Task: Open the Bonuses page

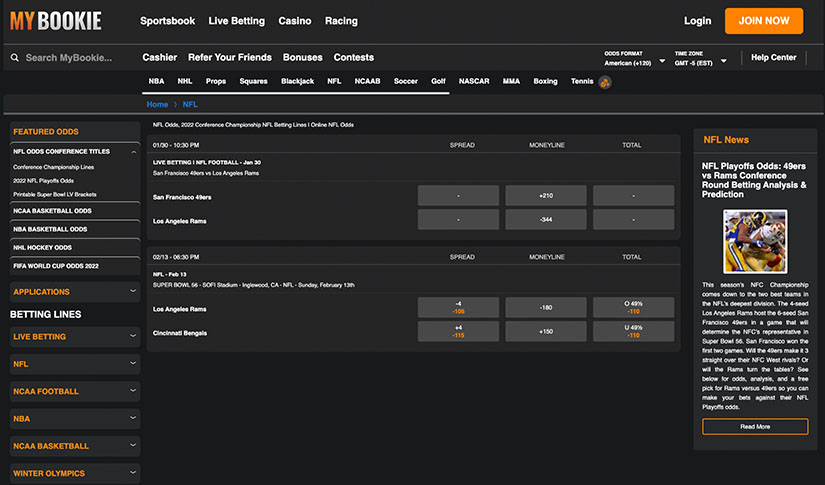Action: coord(303,57)
